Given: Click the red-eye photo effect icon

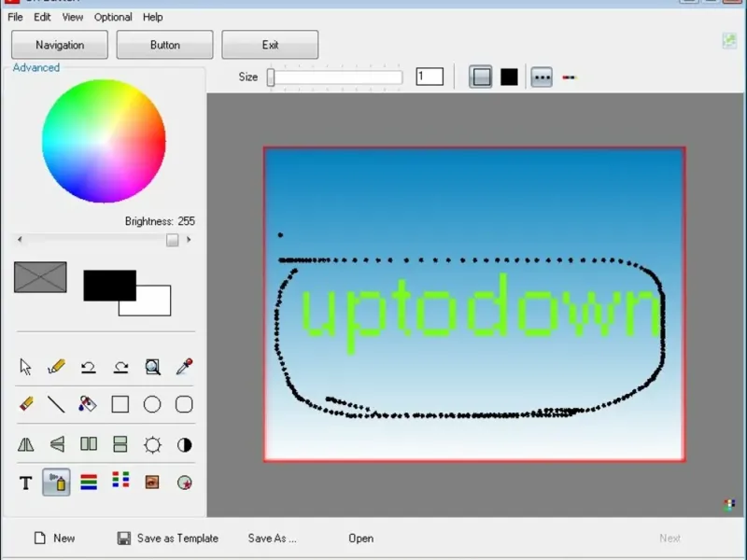Looking at the screenshot, I should pyautogui.click(x=152, y=483).
